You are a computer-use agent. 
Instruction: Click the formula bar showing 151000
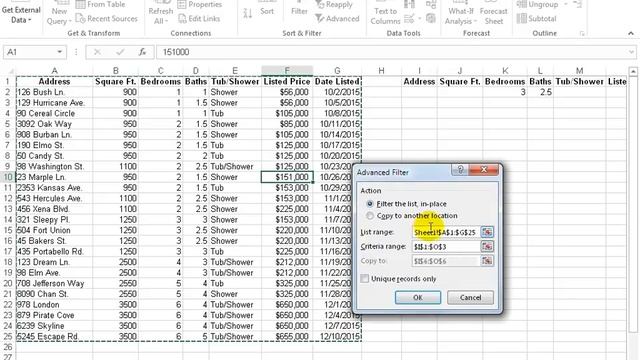click(x=392, y=52)
